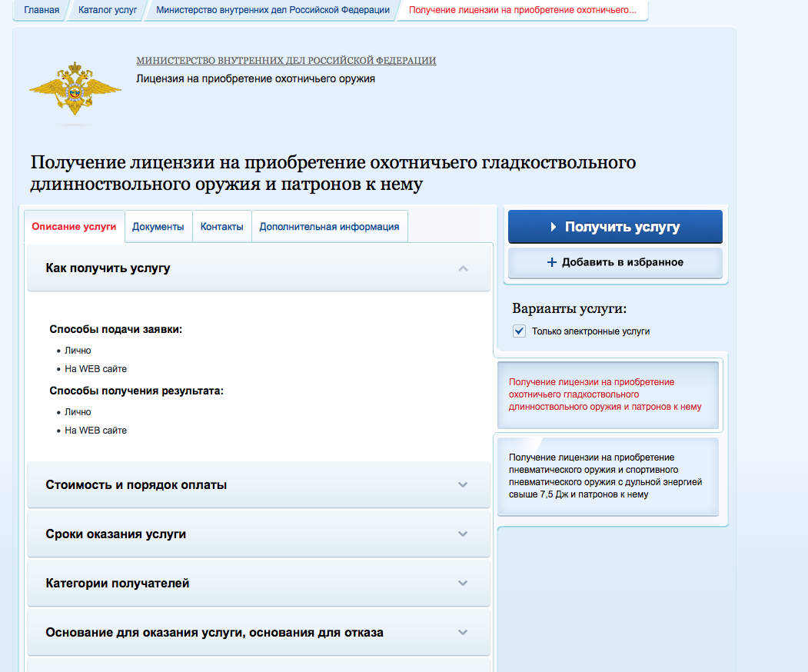Screen dimensions: 808x672
Task: Open the 'Контакты' tab
Action: pos(221,227)
